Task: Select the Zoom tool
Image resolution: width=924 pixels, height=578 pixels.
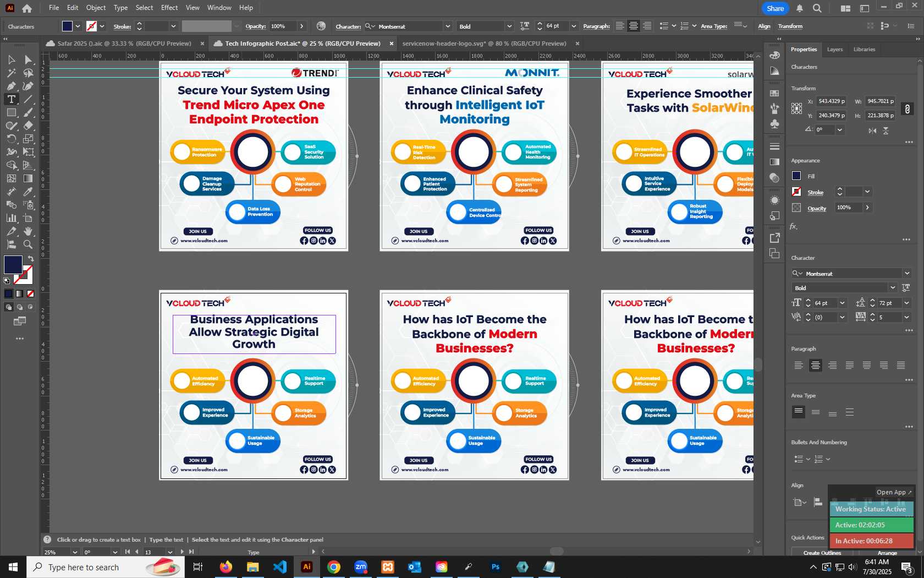Action: (x=29, y=244)
